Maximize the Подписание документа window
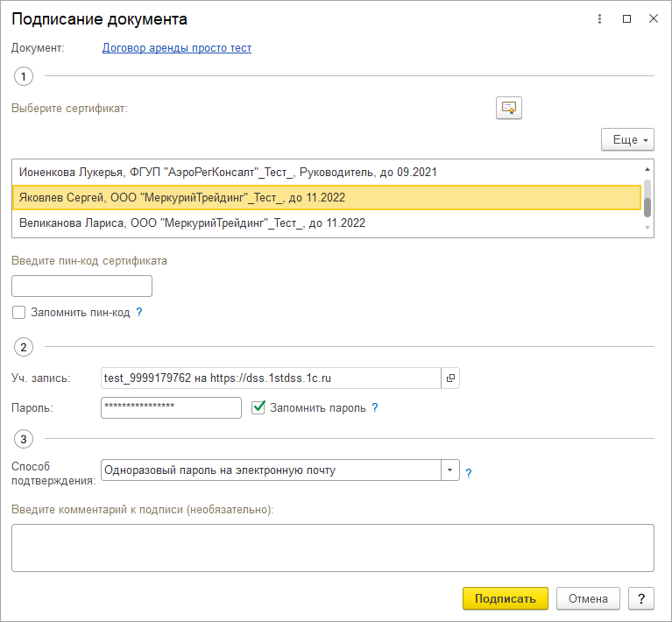The height and width of the screenshot is (622, 672). pyautogui.click(x=626, y=18)
